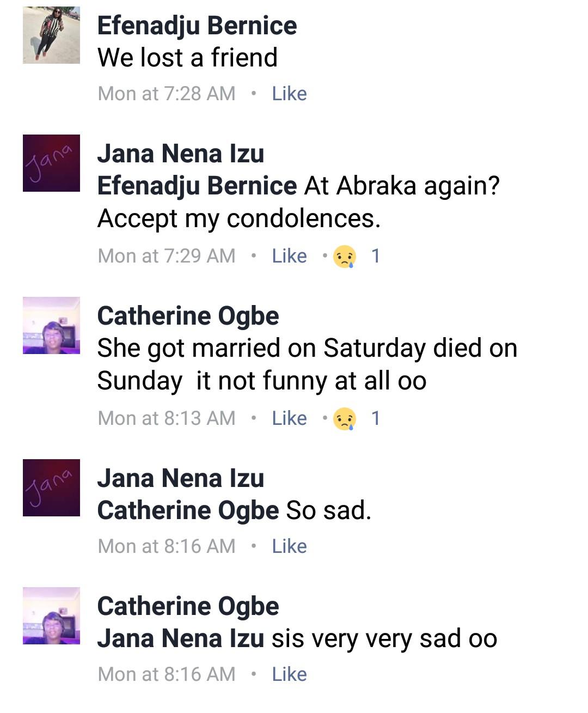Click author name above "We lost a friend"
The height and width of the screenshot is (713, 588).
[x=197, y=26]
